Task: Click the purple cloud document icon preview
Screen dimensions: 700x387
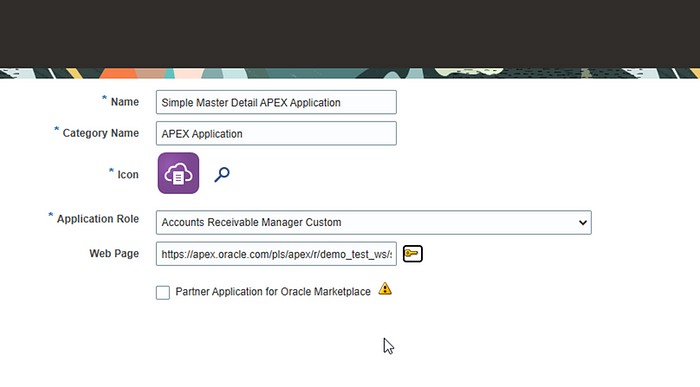Action: point(178,173)
